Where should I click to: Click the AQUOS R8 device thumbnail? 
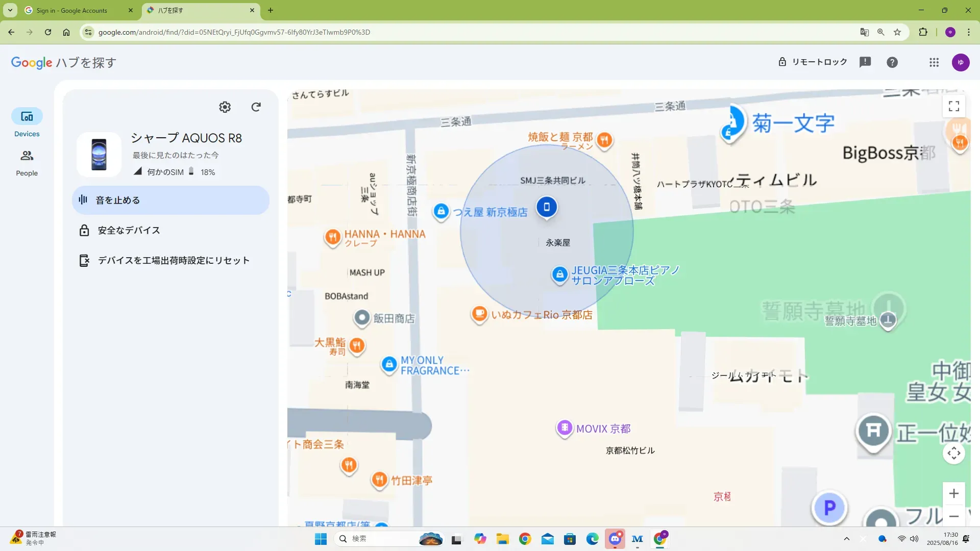click(99, 155)
